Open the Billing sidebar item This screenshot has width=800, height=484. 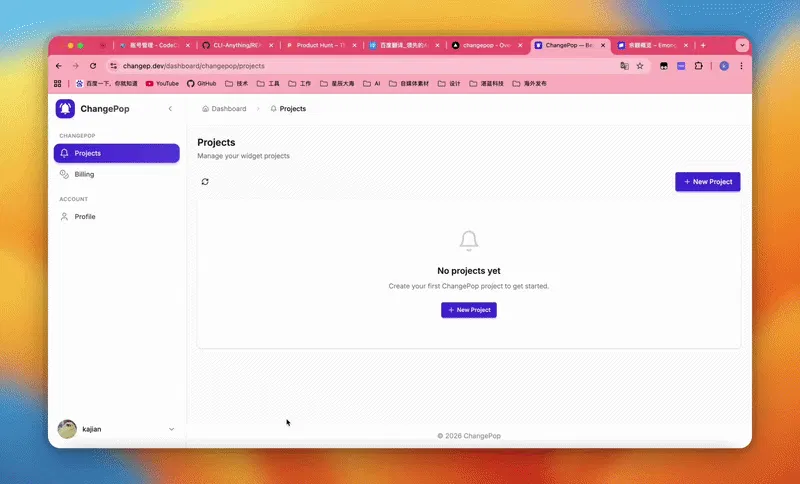117,174
